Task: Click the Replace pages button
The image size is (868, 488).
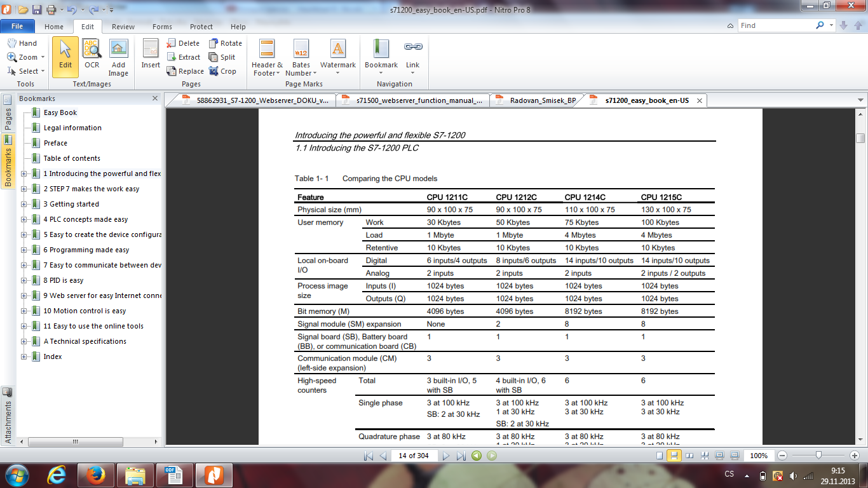Action: point(186,71)
